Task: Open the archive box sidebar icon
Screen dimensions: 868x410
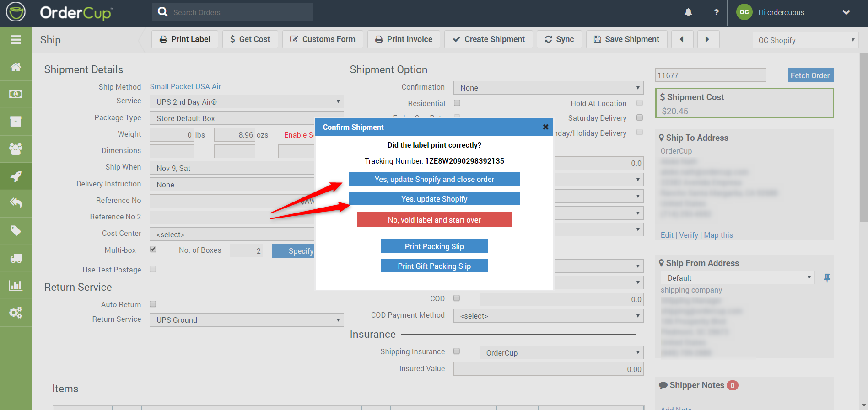Action: [16, 121]
